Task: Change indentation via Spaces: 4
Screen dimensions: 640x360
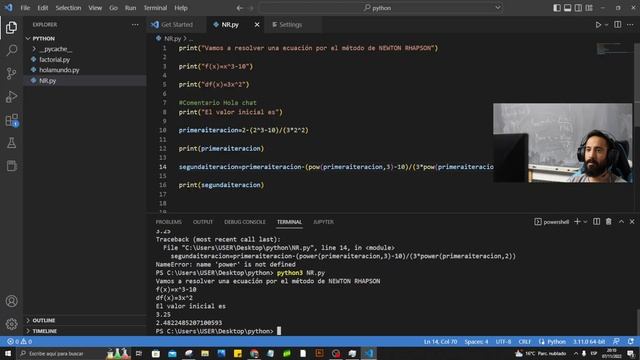Action: click(x=476, y=342)
